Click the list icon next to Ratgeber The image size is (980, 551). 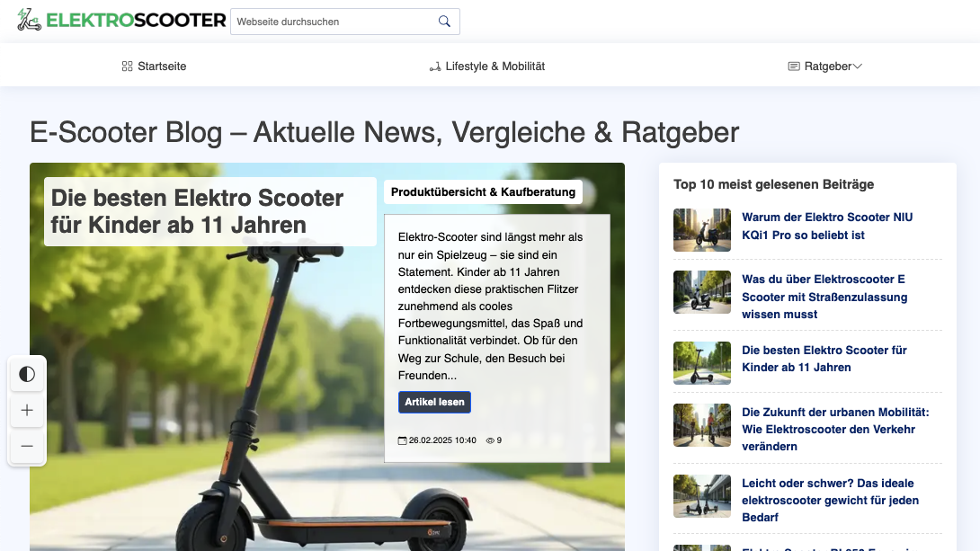point(794,66)
